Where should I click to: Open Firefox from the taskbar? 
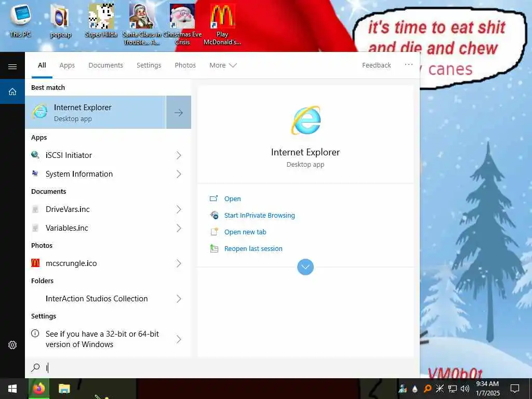click(x=39, y=389)
